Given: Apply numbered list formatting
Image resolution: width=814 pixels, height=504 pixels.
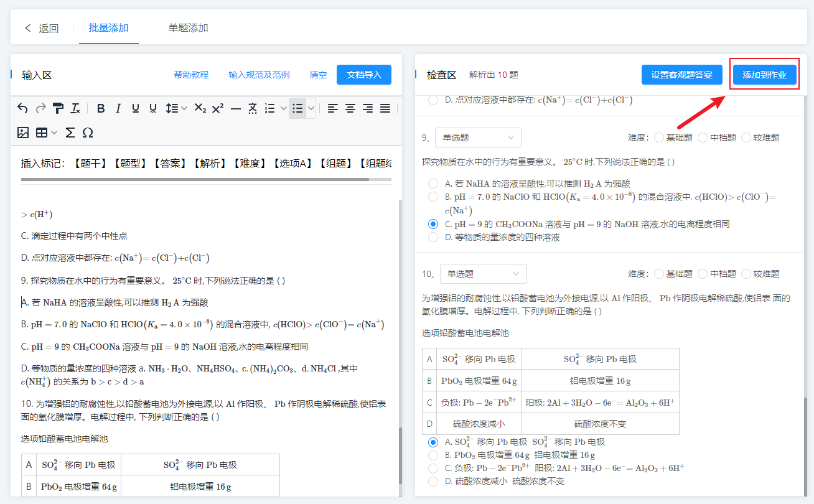Looking at the screenshot, I should pyautogui.click(x=270, y=108).
